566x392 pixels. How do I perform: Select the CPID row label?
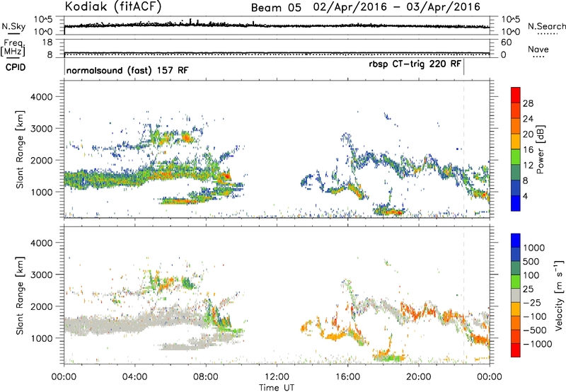point(16,67)
